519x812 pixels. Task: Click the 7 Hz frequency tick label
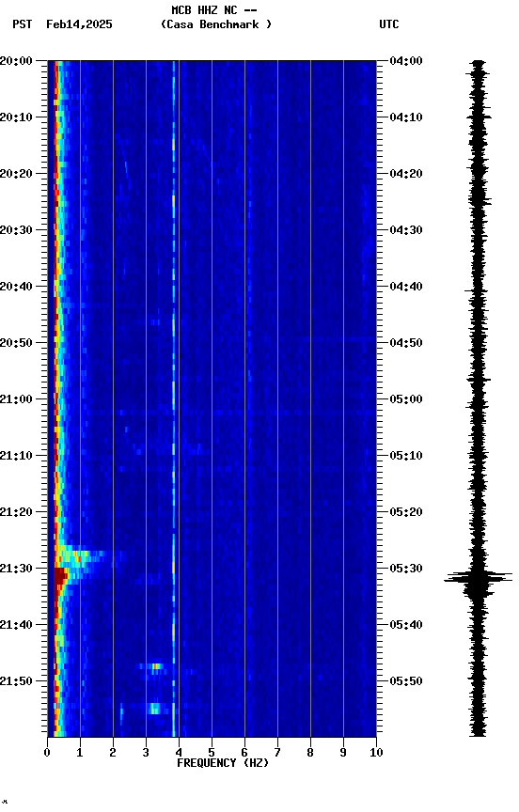tap(277, 753)
